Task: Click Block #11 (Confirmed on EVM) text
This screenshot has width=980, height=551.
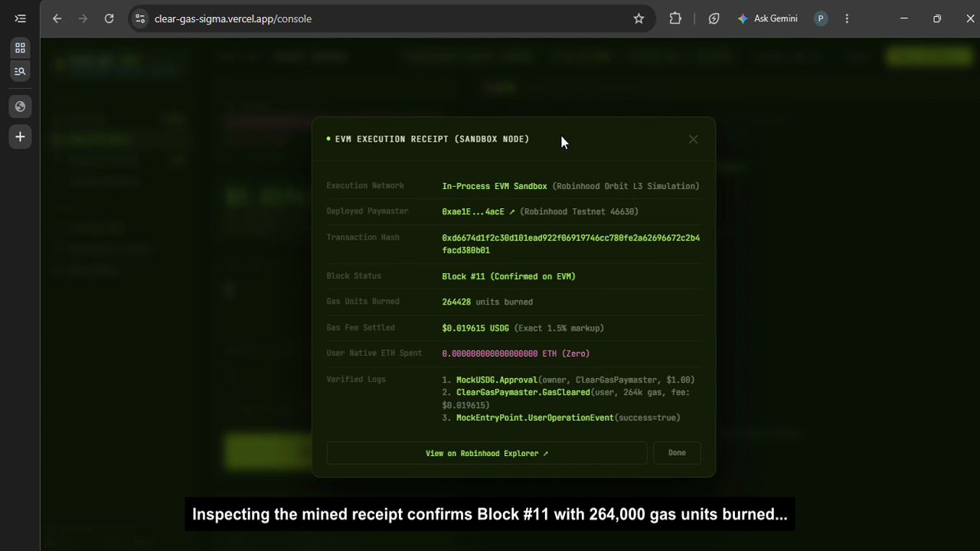Action: tap(508, 276)
